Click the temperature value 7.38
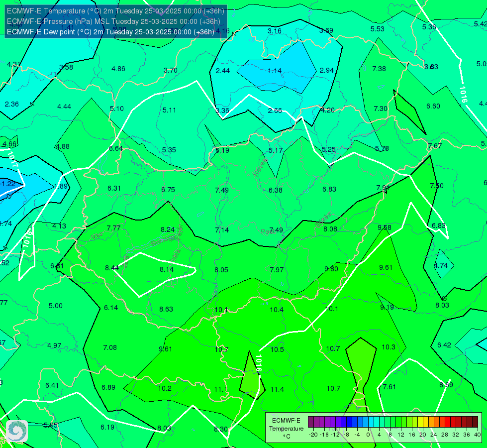The width and height of the screenshot is (487, 448). (x=379, y=69)
